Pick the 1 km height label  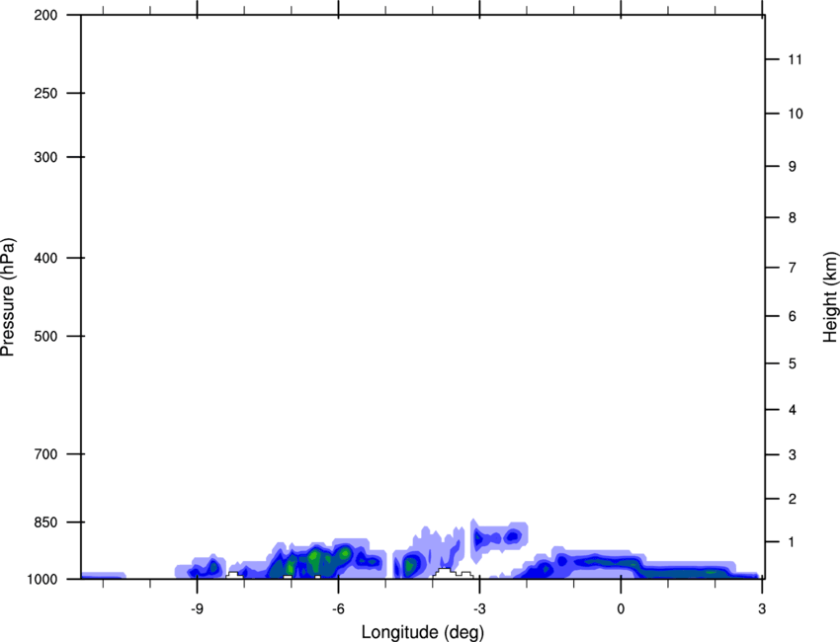793,542
